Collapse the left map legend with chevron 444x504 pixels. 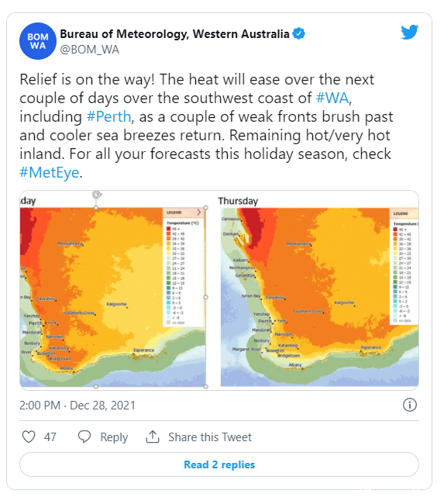[199, 212]
